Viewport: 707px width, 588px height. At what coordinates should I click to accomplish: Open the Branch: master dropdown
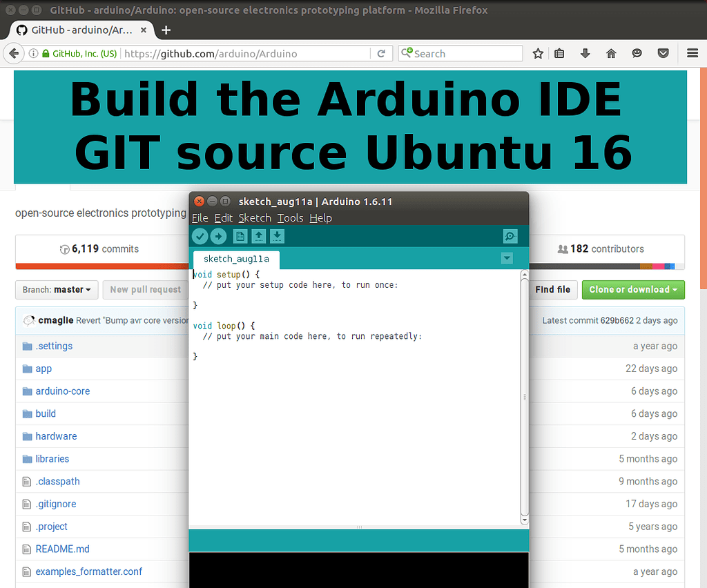[x=57, y=290]
